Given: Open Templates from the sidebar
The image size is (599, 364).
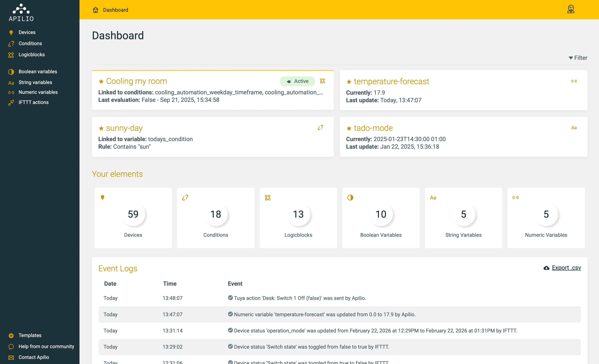Looking at the screenshot, I should click(30, 335).
